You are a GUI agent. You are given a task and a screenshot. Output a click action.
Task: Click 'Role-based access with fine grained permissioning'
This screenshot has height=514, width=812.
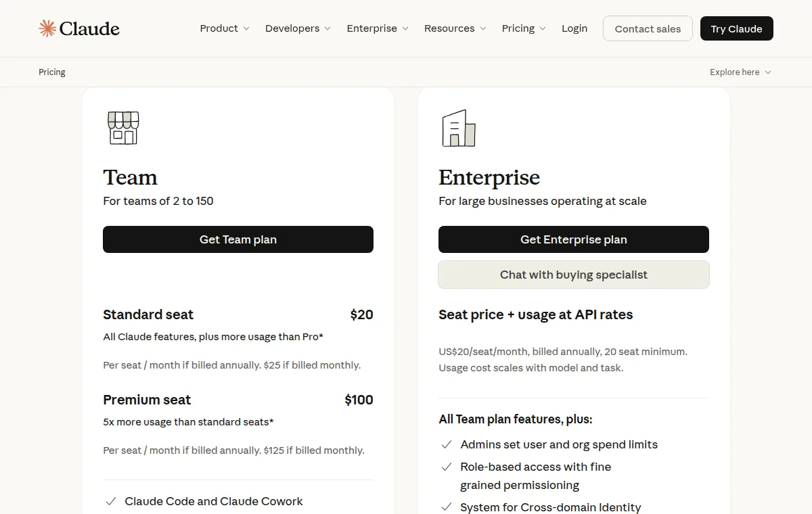tap(536, 475)
